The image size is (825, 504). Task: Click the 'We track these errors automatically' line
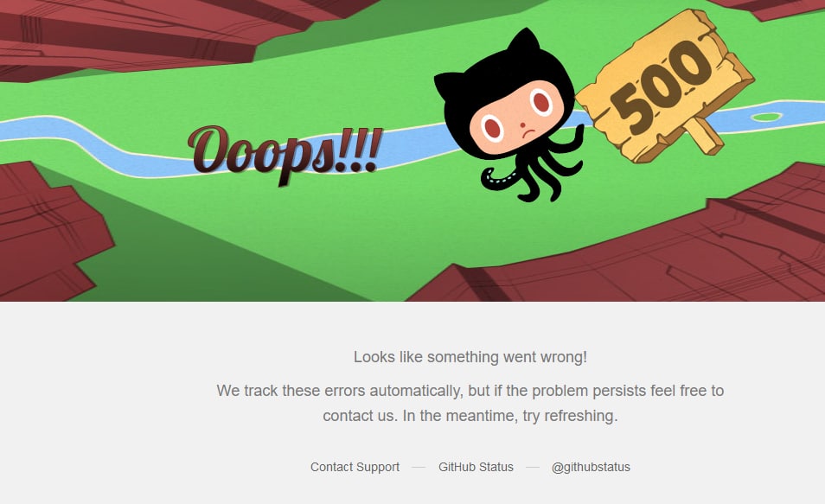pos(470,391)
